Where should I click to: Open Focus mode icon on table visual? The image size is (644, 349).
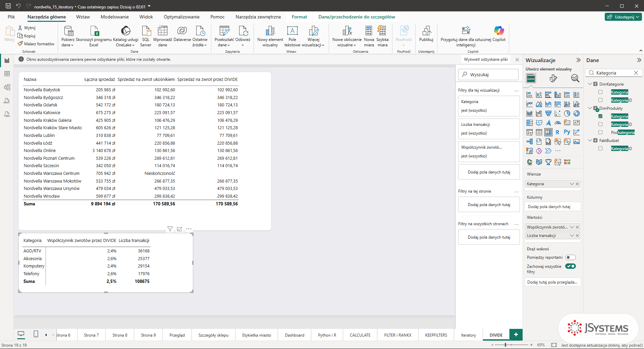179,229
